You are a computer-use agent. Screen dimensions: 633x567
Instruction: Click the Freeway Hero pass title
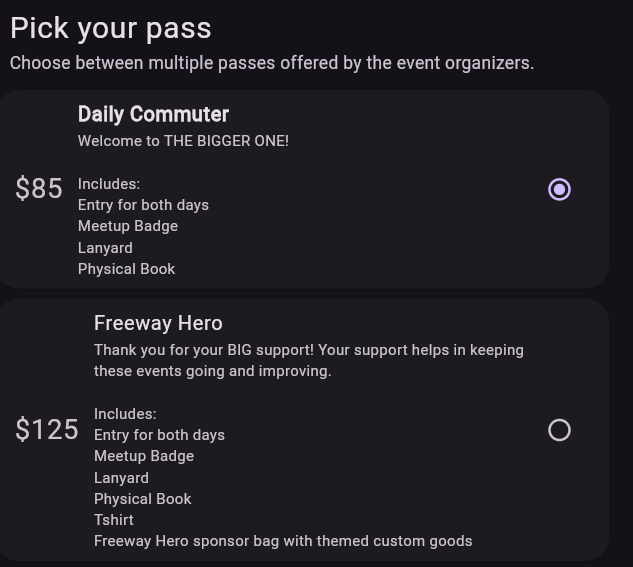click(158, 323)
